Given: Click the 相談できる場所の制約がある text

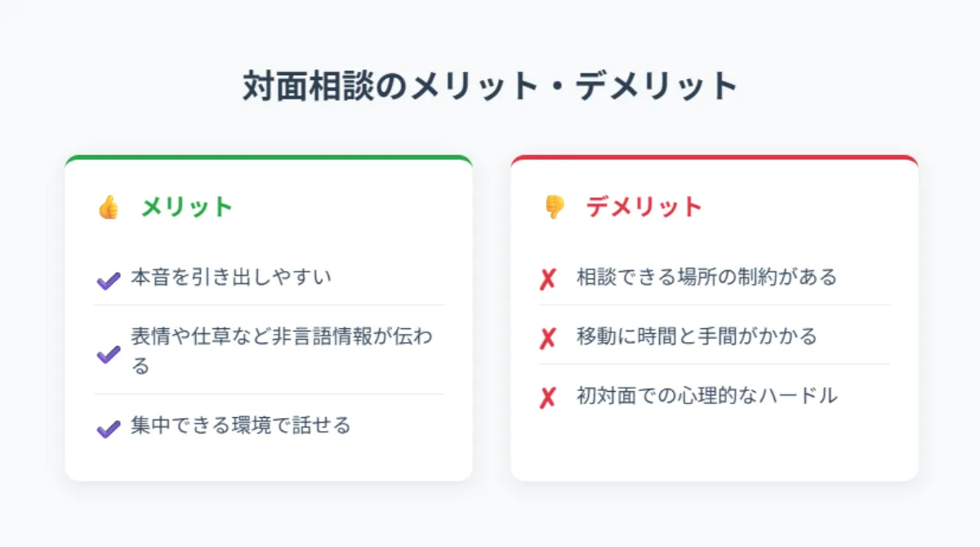Looking at the screenshot, I should 706,278.
